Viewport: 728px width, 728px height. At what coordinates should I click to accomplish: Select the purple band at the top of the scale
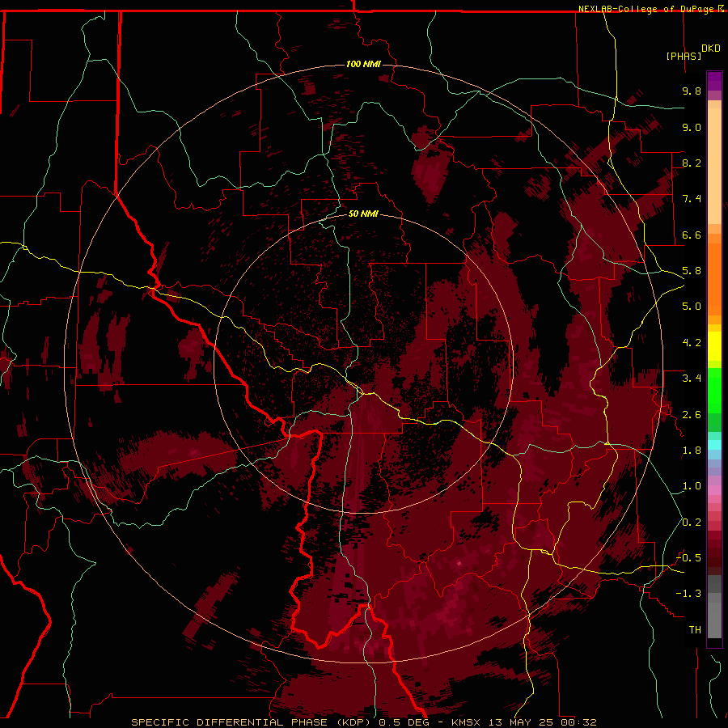pos(714,81)
